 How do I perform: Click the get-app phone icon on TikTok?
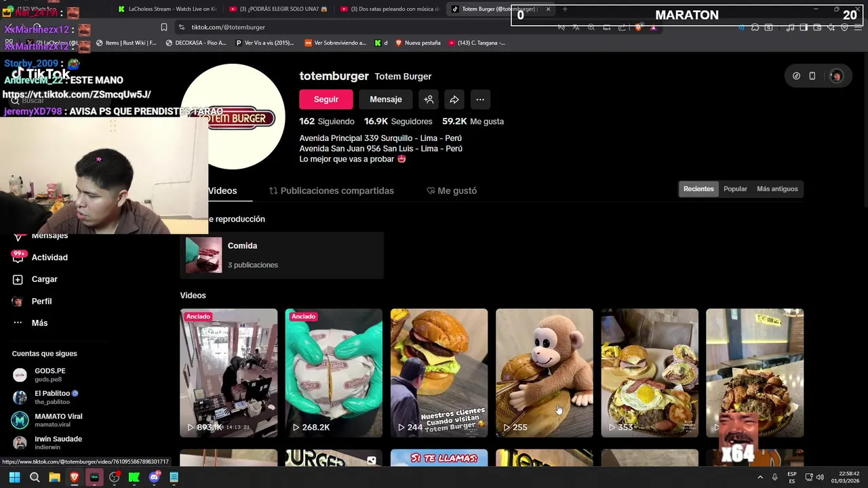[x=812, y=76]
